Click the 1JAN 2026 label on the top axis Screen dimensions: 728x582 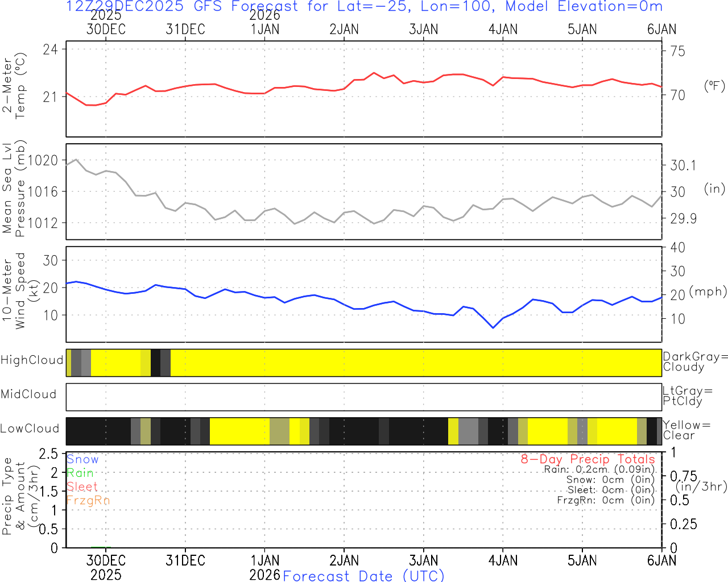pyautogui.click(x=265, y=23)
